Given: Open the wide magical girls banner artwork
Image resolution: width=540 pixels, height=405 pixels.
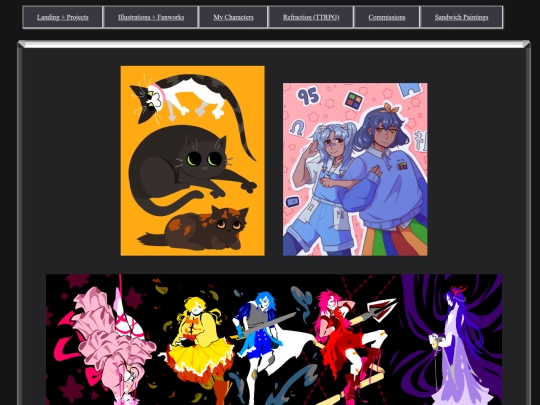Looking at the screenshot, I should (274, 340).
